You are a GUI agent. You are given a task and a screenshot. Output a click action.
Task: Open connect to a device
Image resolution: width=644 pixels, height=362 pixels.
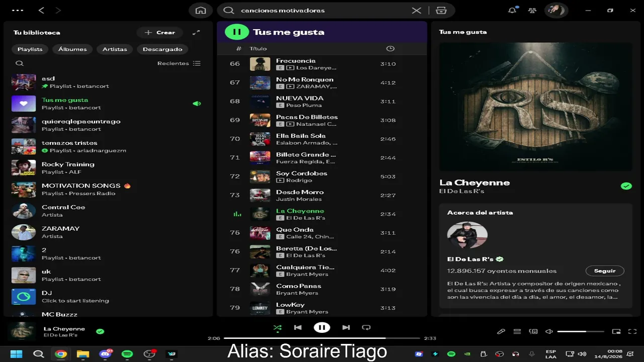coord(533,331)
